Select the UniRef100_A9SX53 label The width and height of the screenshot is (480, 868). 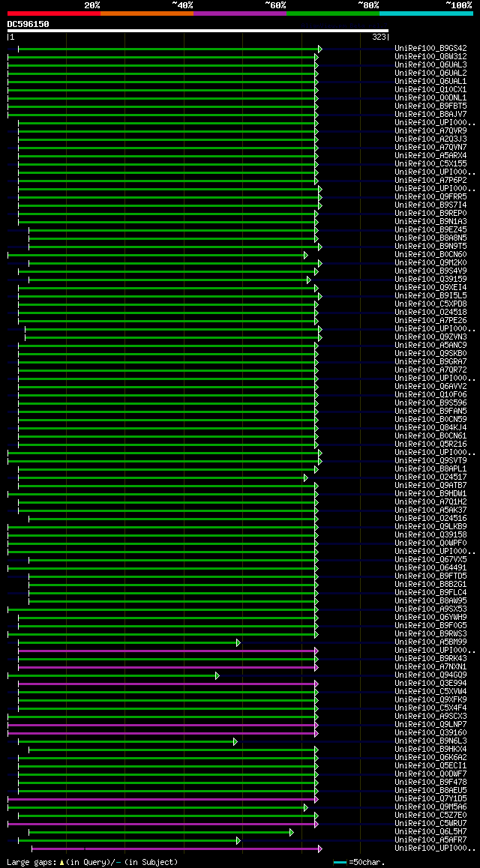tap(430, 609)
